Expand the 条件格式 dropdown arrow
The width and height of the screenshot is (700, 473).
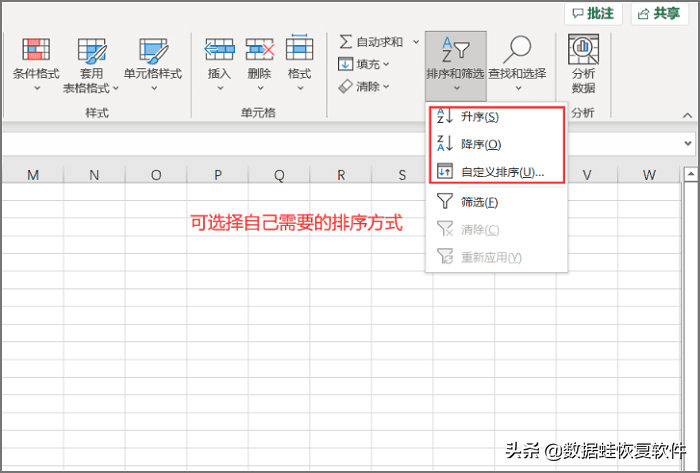(x=37, y=88)
